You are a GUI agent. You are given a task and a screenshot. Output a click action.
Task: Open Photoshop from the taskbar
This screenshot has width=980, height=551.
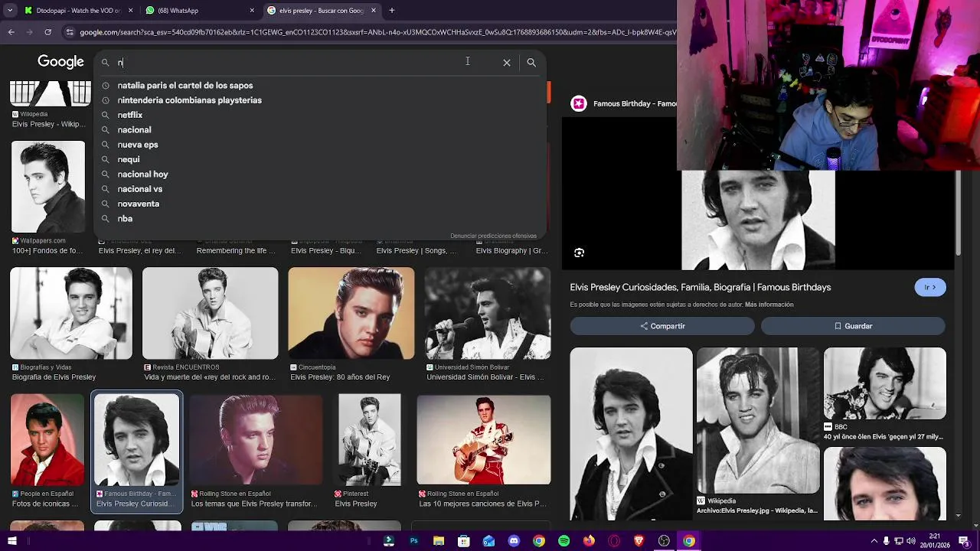point(413,541)
